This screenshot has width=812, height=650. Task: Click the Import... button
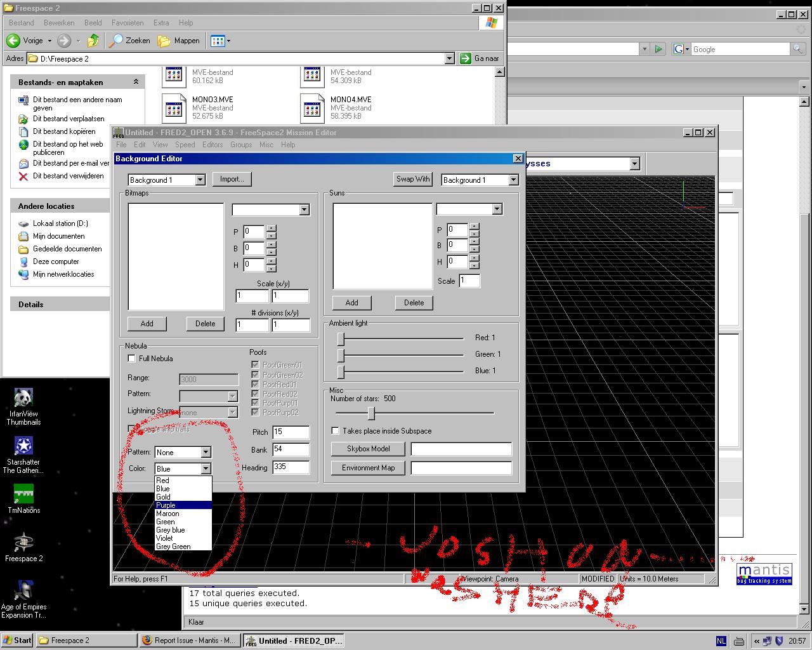coord(232,179)
